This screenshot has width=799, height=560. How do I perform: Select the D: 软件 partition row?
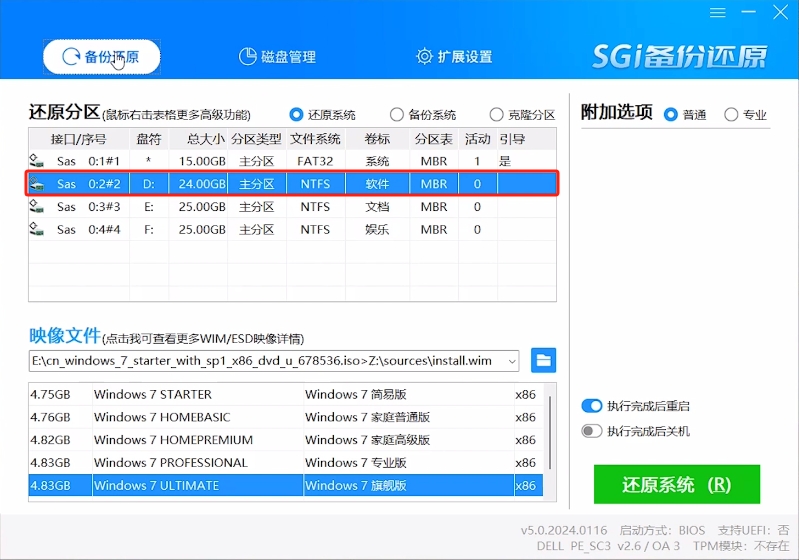point(292,184)
